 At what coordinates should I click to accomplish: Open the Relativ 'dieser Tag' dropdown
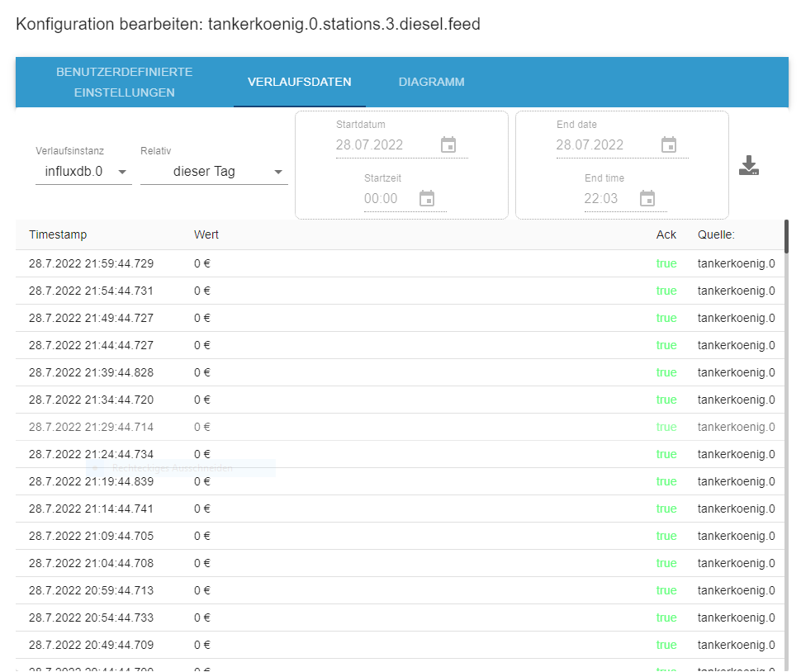click(x=214, y=172)
